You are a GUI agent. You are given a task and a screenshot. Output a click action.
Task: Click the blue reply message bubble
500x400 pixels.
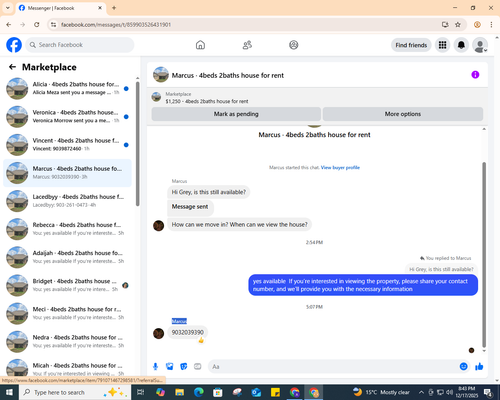pyautogui.click(x=363, y=285)
